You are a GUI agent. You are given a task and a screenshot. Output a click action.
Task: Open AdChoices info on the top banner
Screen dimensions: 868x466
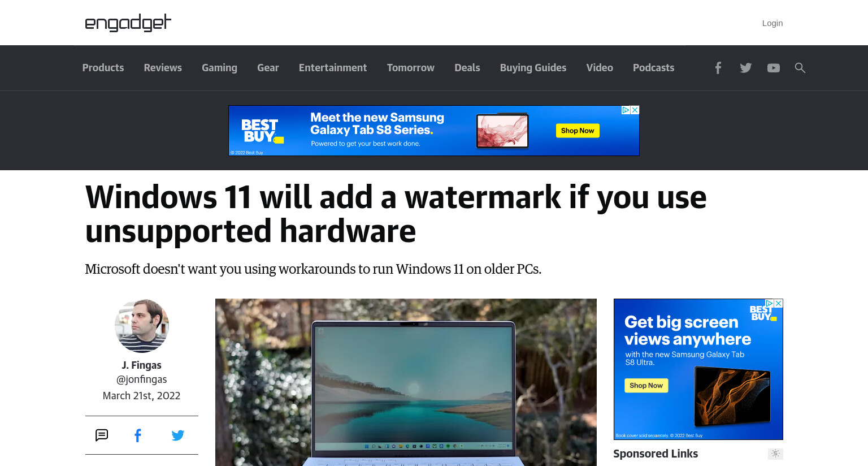pos(626,110)
